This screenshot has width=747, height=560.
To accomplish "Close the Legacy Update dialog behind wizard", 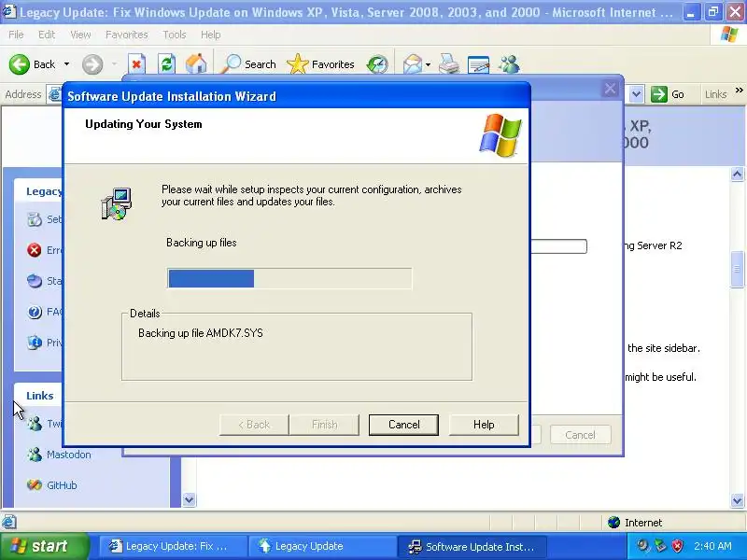I will coord(610,89).
